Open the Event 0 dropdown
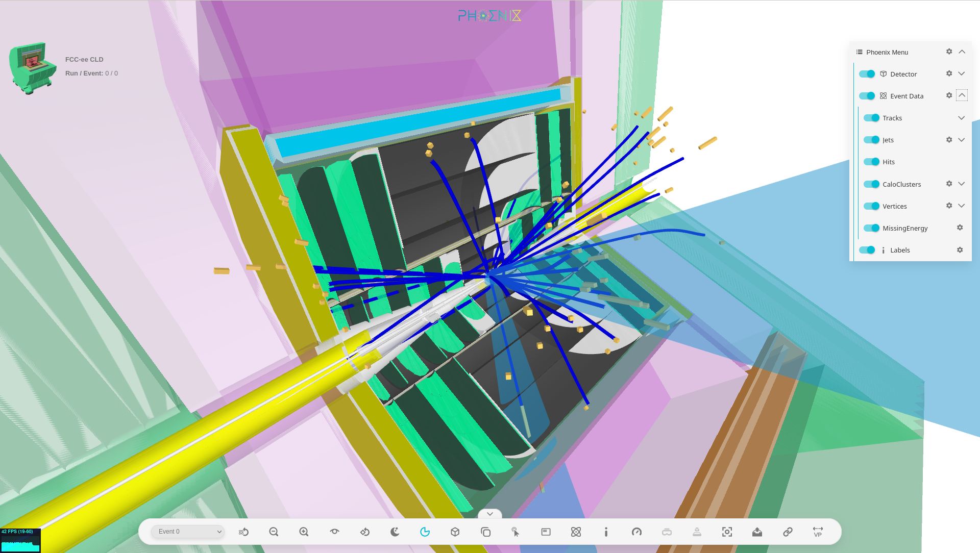 [188, 532]
